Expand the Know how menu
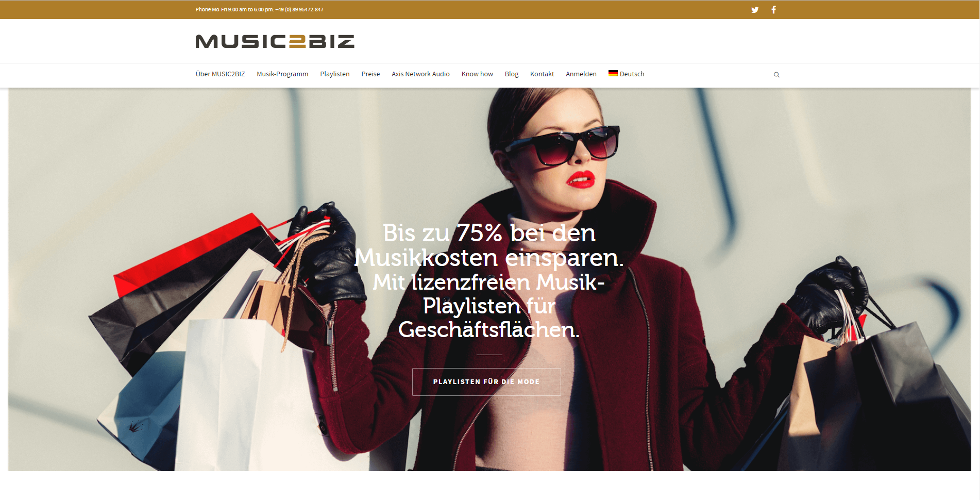Image resolution: width=980 pixels, height=500 pixels. (x=477, y=74)
